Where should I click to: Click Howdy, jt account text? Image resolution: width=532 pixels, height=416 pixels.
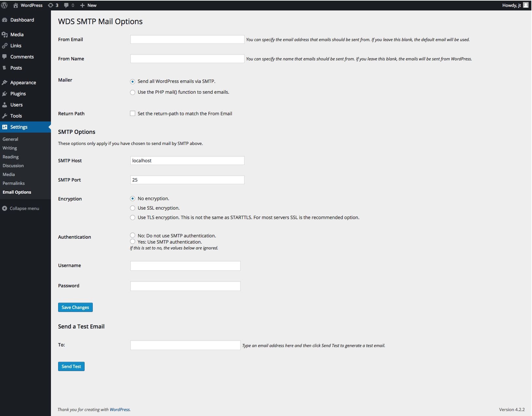[511, 5]
